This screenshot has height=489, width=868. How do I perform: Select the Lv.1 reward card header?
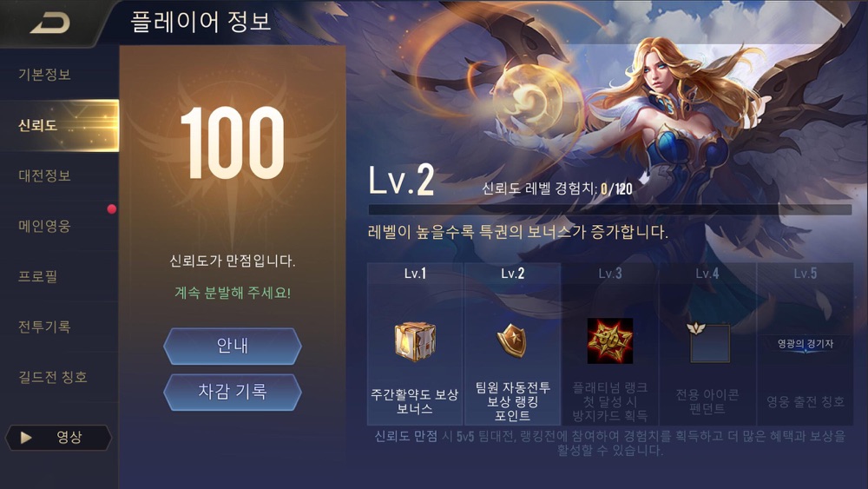point(415,274)
